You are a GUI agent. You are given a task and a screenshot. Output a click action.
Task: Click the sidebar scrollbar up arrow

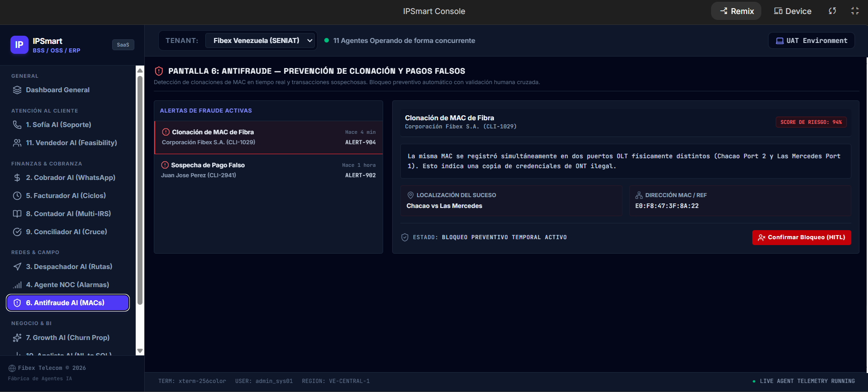click(140, 71)
